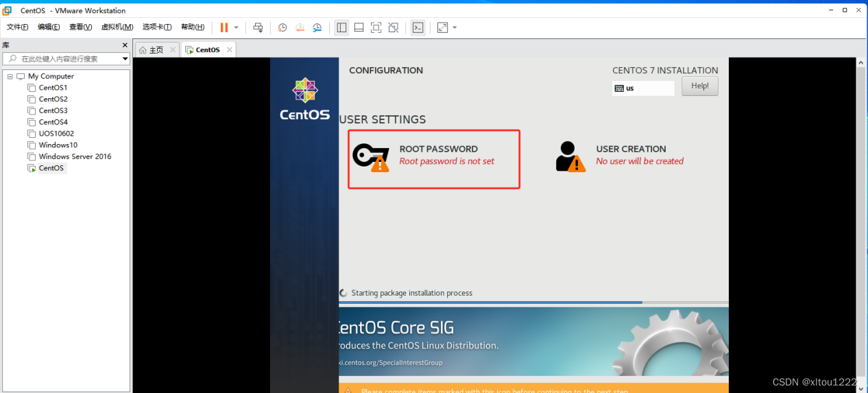Open the 编辑(E) menu
The height and width of the screenshot is (393, 868).
[x=49, y=27]
